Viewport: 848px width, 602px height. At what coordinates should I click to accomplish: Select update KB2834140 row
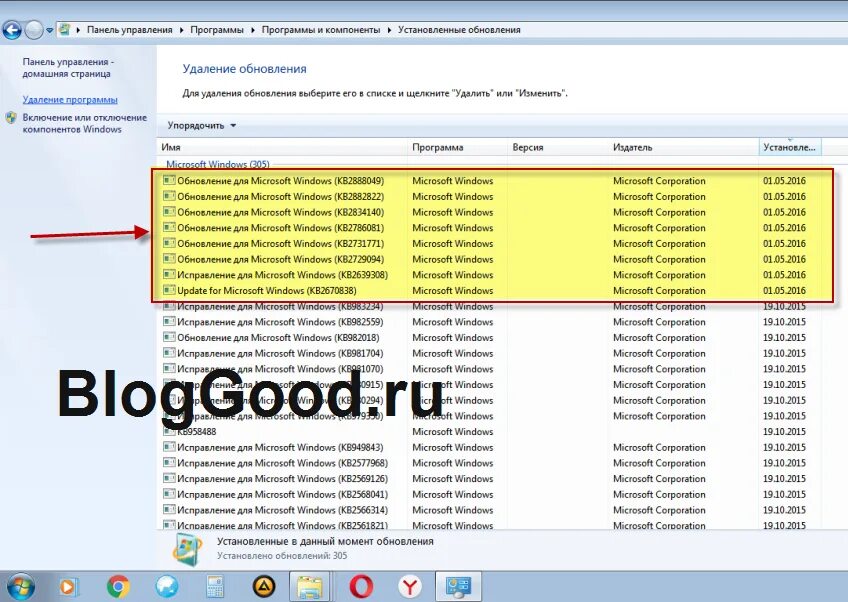(x=491, y=212)
